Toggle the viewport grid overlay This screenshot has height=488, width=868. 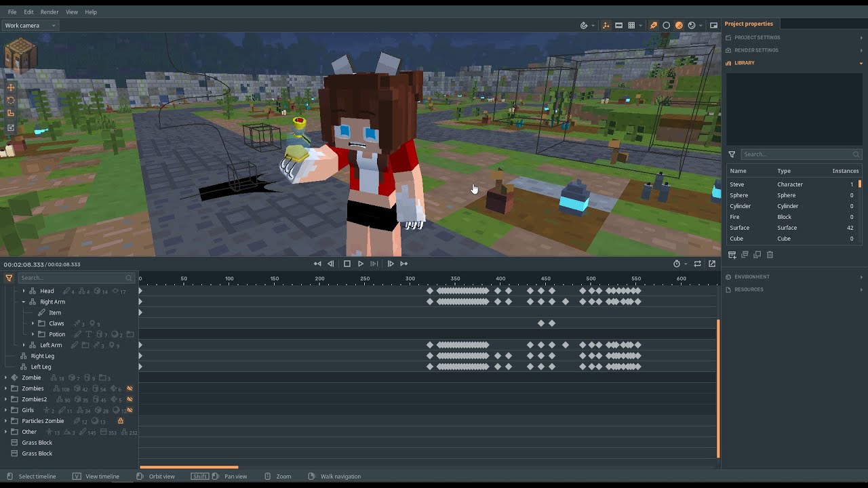tap(631, 25)
